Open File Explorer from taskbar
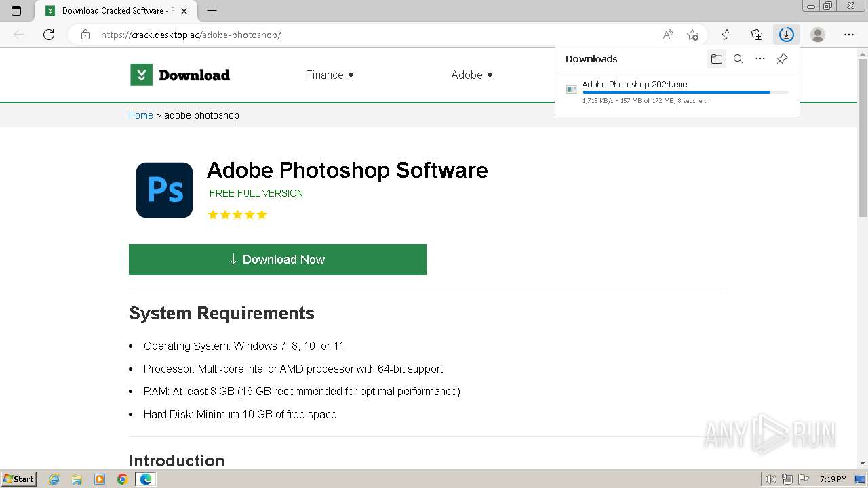This screenshot has height=488, width=868. click(77, 479)
